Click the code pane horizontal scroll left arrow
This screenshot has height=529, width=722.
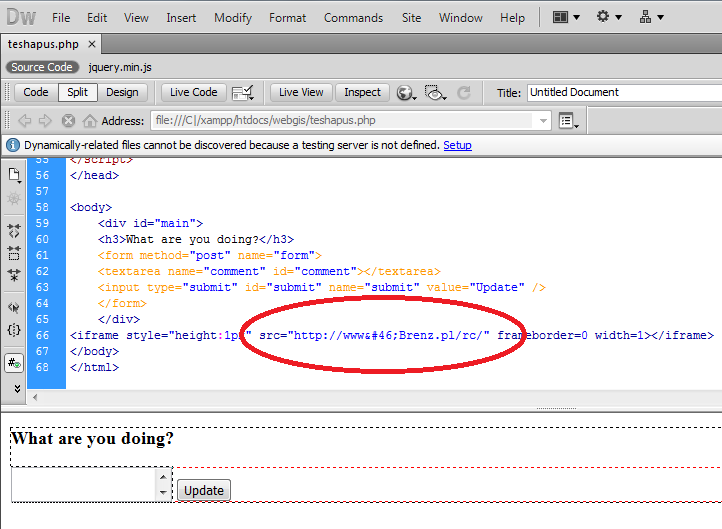pyautogui.click(x=35, y=397)
